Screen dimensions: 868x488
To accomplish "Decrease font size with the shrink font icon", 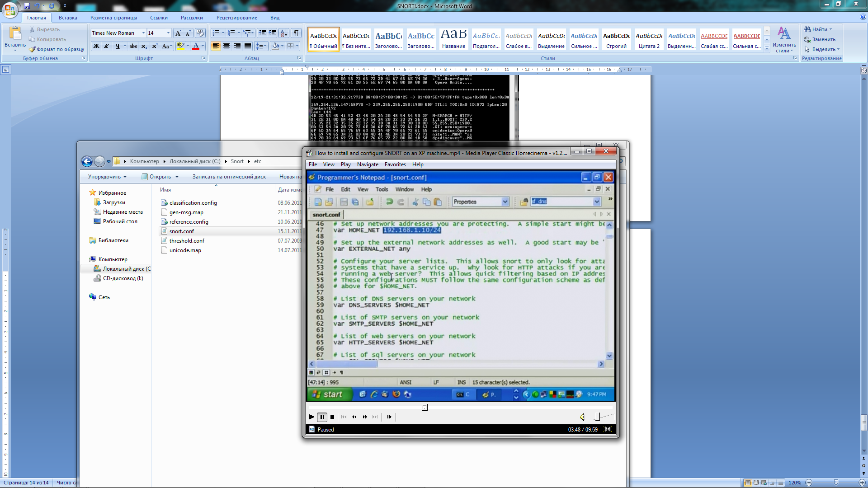I will click(189, 33).
